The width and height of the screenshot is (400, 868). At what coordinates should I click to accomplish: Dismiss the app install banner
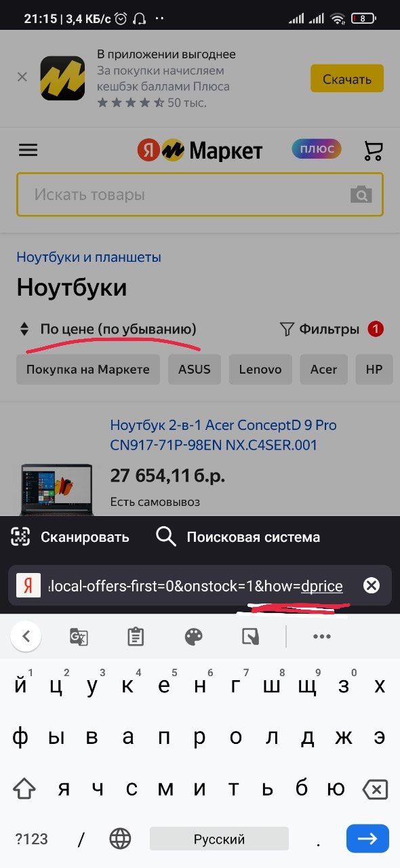point(22,77)
